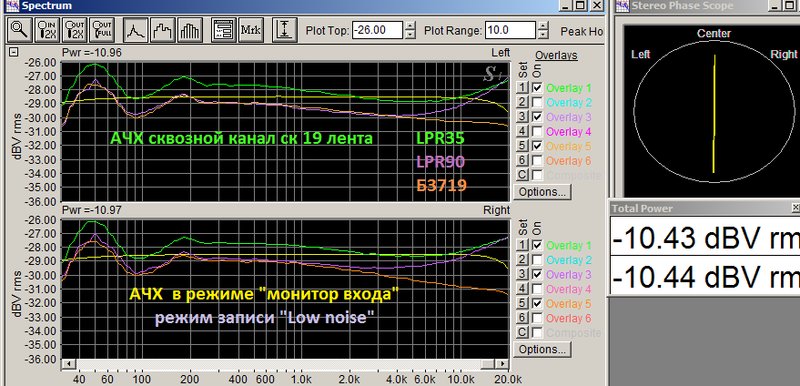Click the -10.43 dBV Total Power value

707,238
